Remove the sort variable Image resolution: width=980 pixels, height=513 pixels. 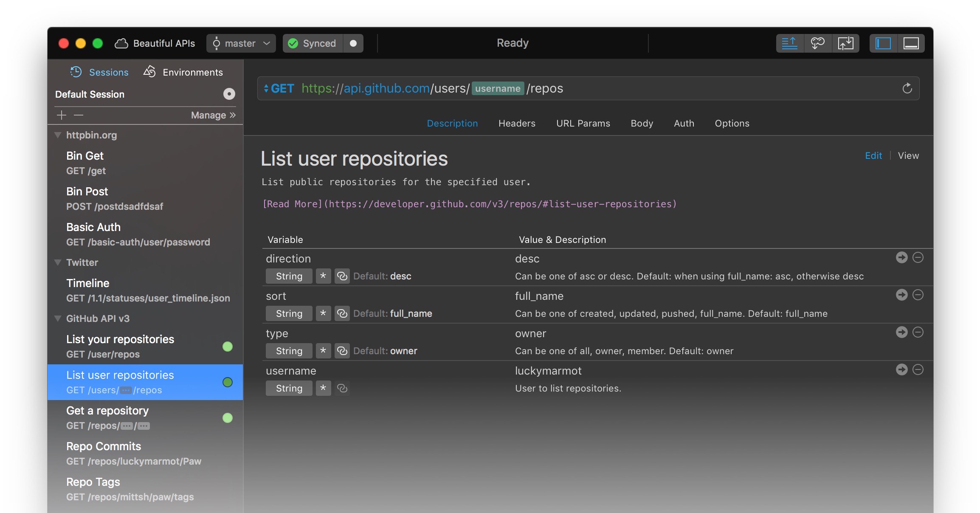coord(918,295)
